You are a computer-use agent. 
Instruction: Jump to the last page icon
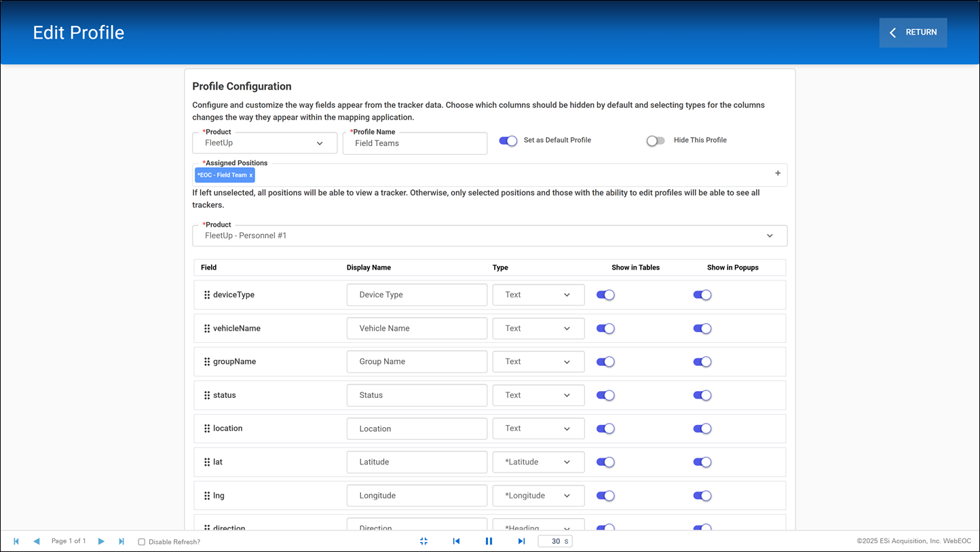pyautogui.click(x=121, y=541)
